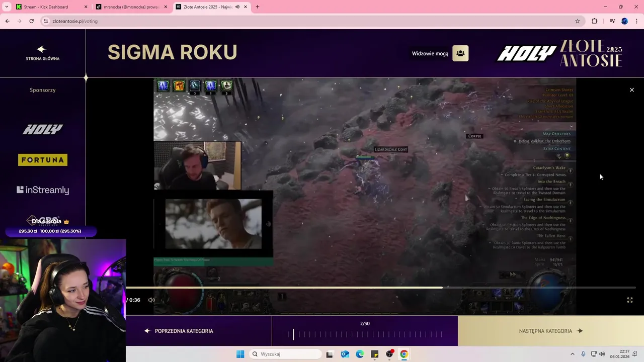Click the Lizardscale Coat item label
The image size is (644, 362).
point(391,149)
